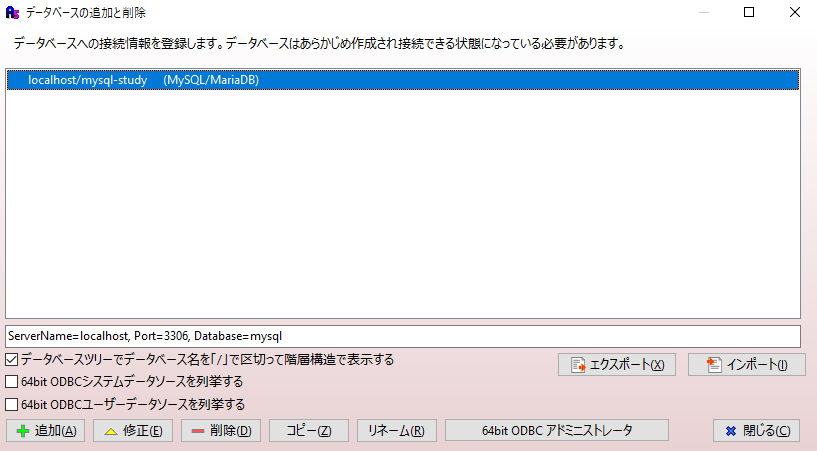Image resolution: width=817 pixels, height=451 pixels.
Task: Enable listing 64bit ODBC system data sources
Action: click(x=11, y=382)
